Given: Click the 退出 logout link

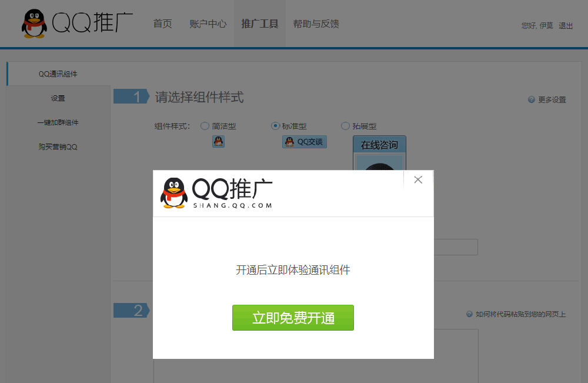Looking at the screenshot, I should point(565,26).
